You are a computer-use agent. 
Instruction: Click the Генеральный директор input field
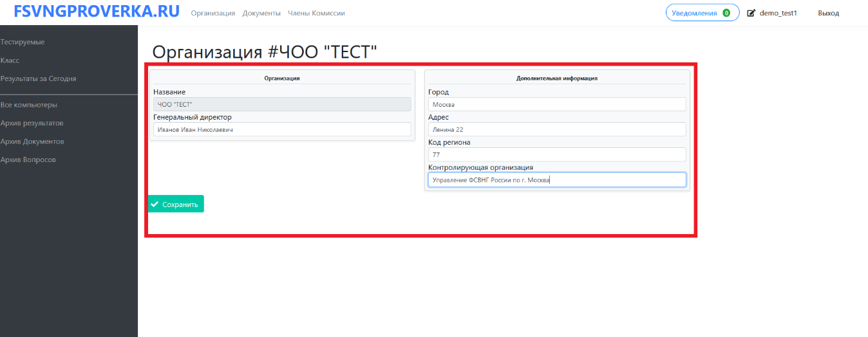coord(282,129)
